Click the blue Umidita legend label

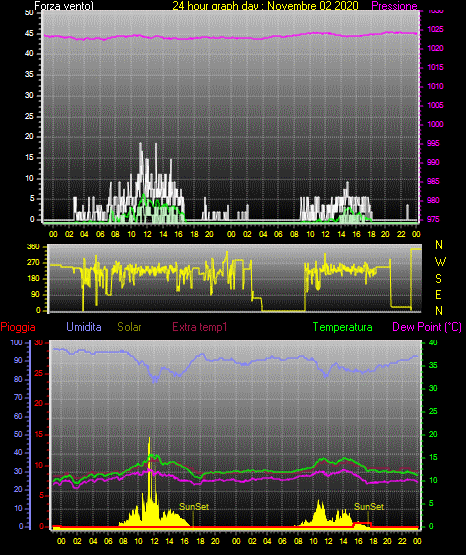point(84,327)
